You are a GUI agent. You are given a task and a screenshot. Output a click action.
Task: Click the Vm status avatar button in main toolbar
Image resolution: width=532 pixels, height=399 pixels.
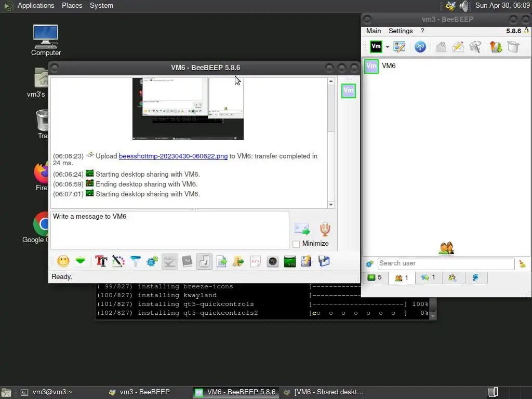[x=376, y=46]
